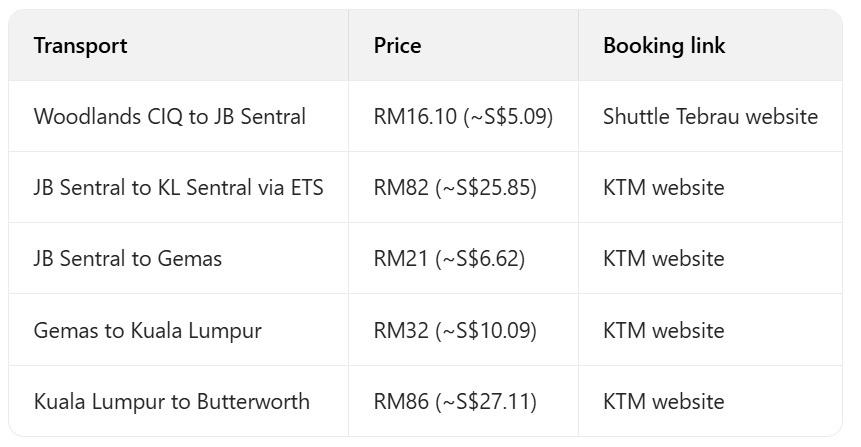
Task: Select the Woodlands CIQ to JB Sentral cell
Action: point(169,117)
